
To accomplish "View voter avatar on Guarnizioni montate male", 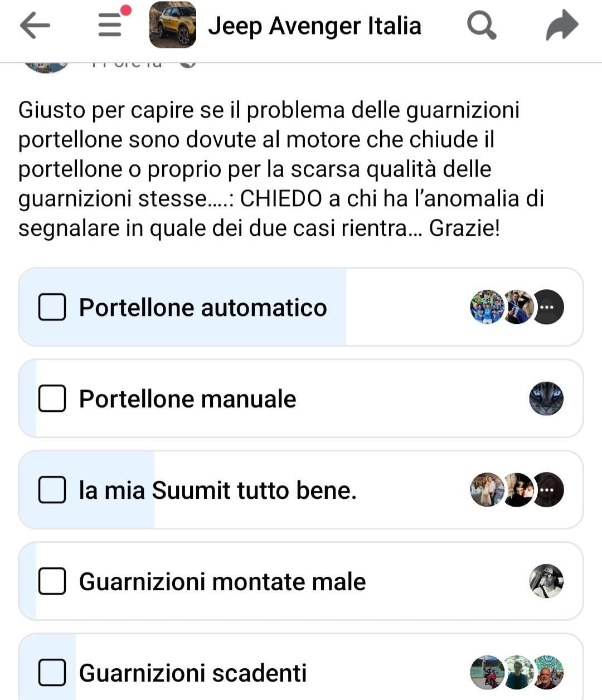I will click(546, 581).
